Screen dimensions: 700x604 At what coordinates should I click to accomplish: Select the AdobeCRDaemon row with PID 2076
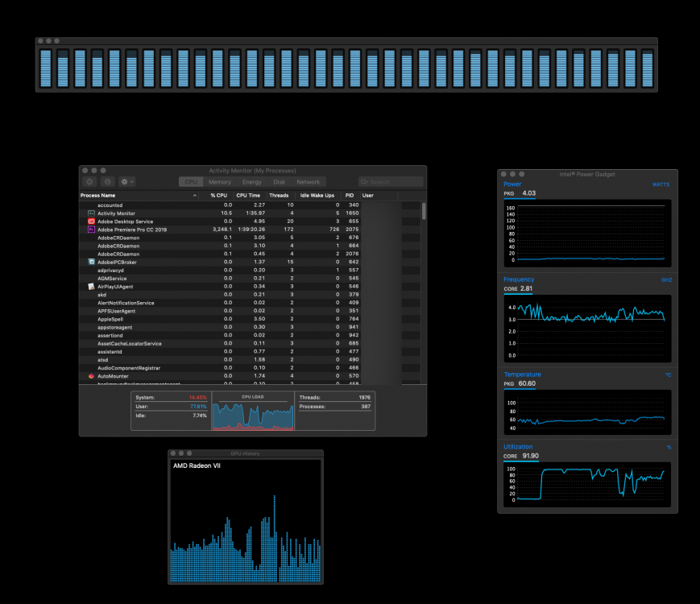point(250,254)
